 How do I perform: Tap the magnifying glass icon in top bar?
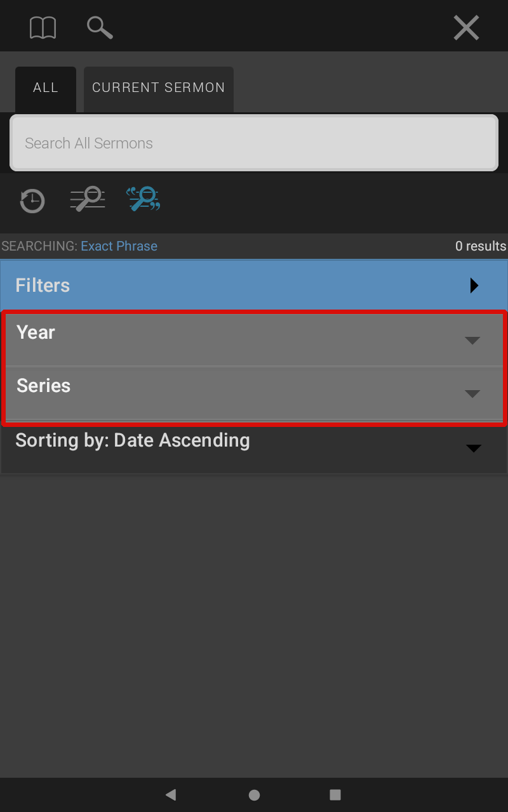click(100, 28)
